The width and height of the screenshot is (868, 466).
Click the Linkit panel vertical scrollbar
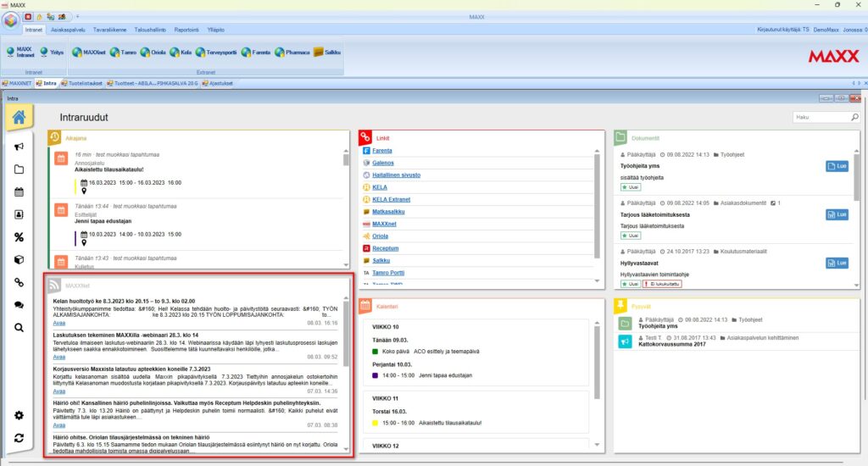click(x=597, y=206)
